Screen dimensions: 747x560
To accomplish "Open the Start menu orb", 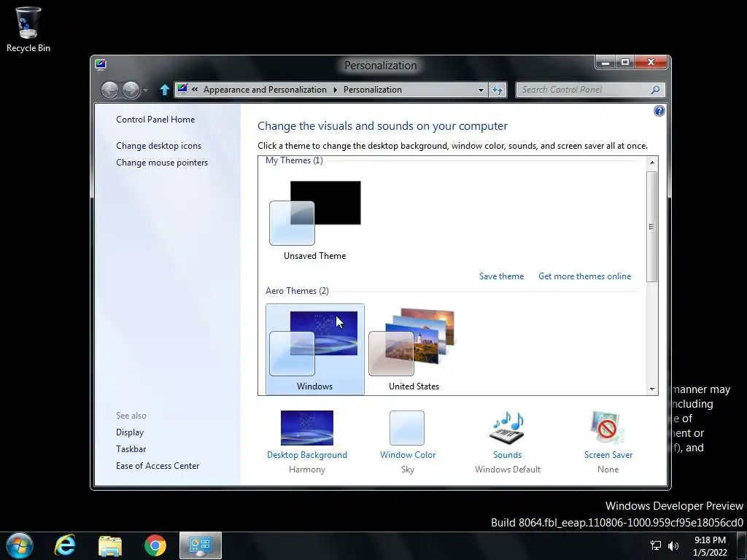I will 20,545.
